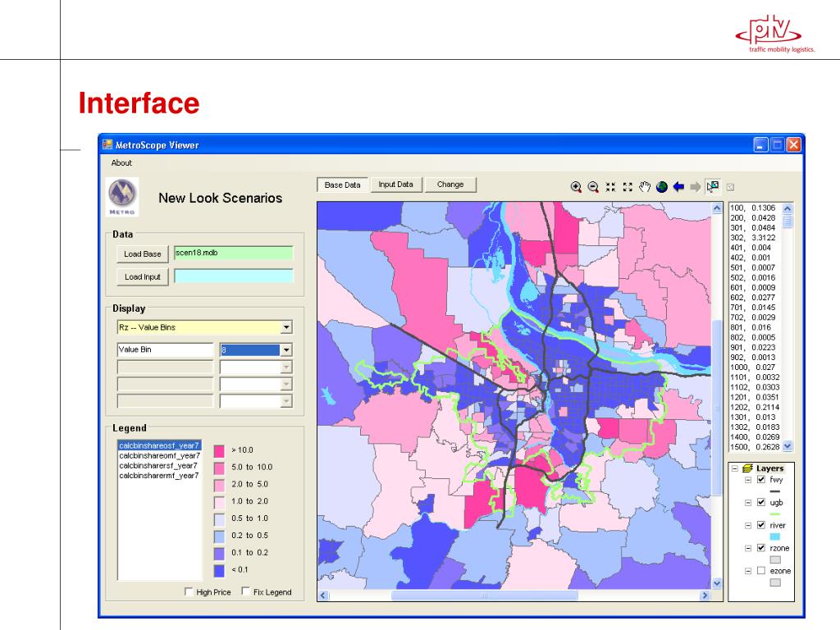Switch to the Change tab
The height and width of the screenshot is (630, 840).
point(450,185)
